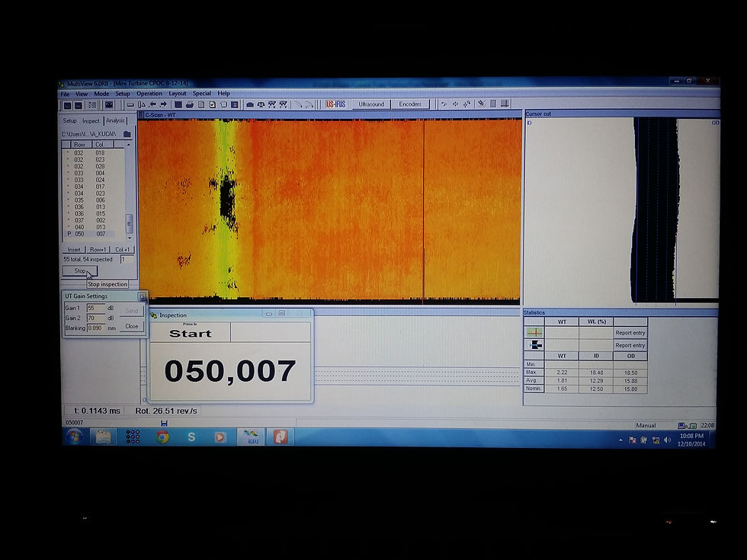The image size is (747, 560).
Task: Click Close in UT Gain Settings
Action: click(x=131, y=326)
